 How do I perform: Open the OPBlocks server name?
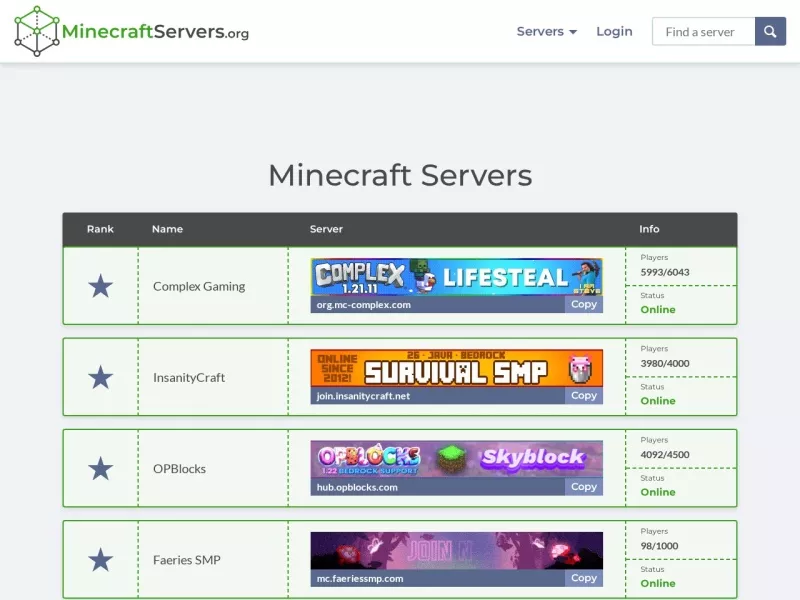tap(179, 469)
